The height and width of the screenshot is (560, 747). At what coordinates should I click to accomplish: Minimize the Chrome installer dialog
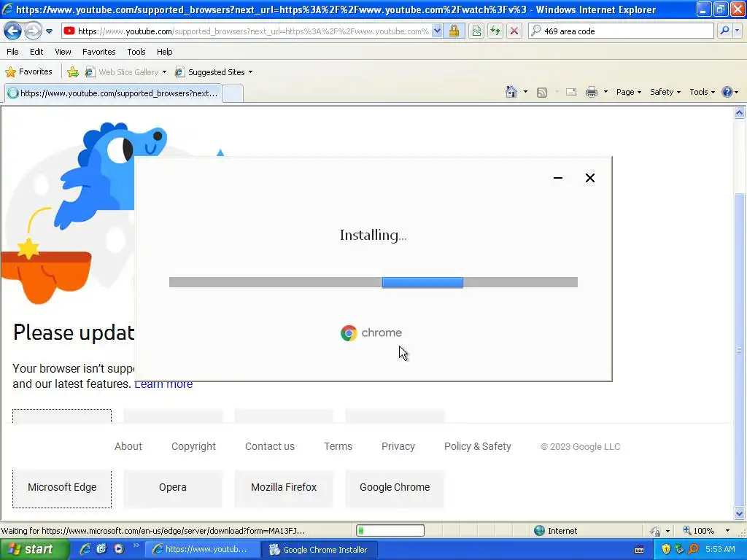558,178
